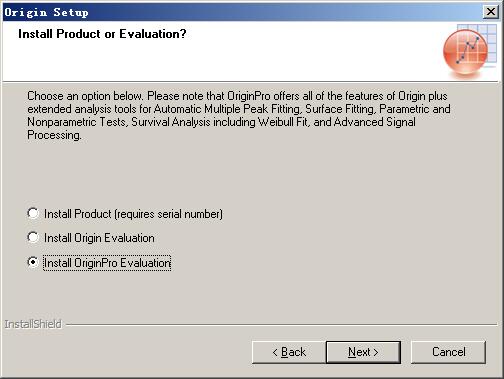
Task: Click the OriginPro features description paragraph
Action: 239,115
